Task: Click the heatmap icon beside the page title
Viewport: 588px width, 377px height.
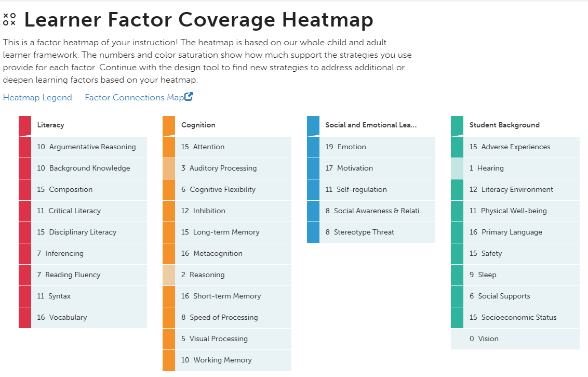Action: pyautogui.click(x=9, y=20)
